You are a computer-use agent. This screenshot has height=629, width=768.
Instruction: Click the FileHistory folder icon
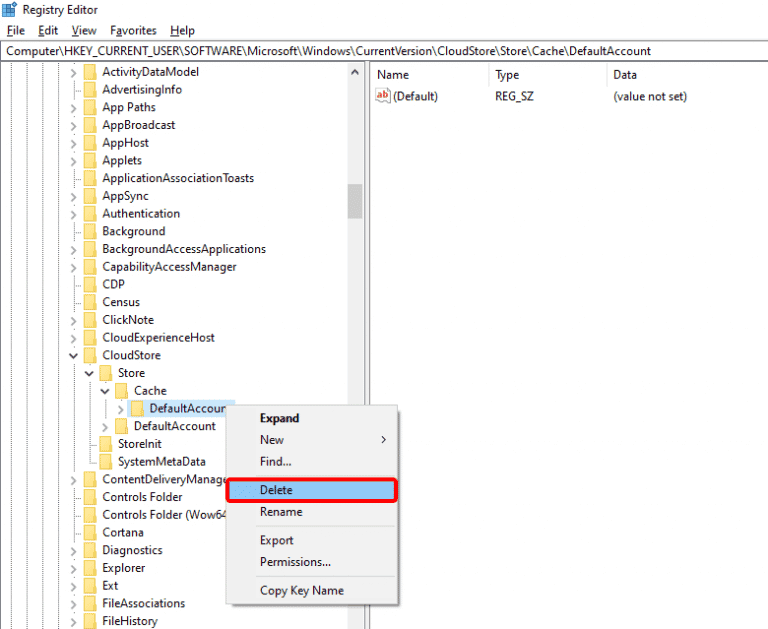pos(90,621)
